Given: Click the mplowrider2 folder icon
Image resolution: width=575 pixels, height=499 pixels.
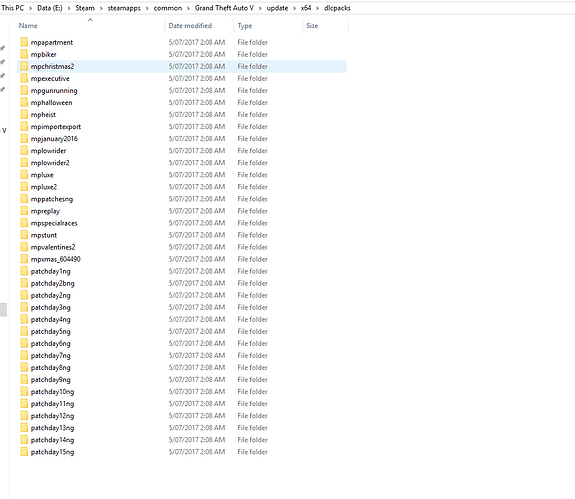Looking at the screenshot, I should [24, 163].
